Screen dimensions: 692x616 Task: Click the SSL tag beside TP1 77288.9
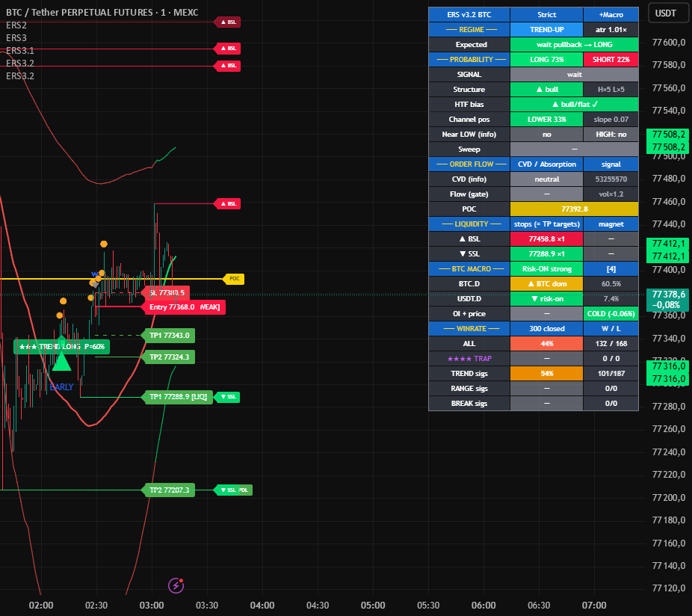(227, 396)
